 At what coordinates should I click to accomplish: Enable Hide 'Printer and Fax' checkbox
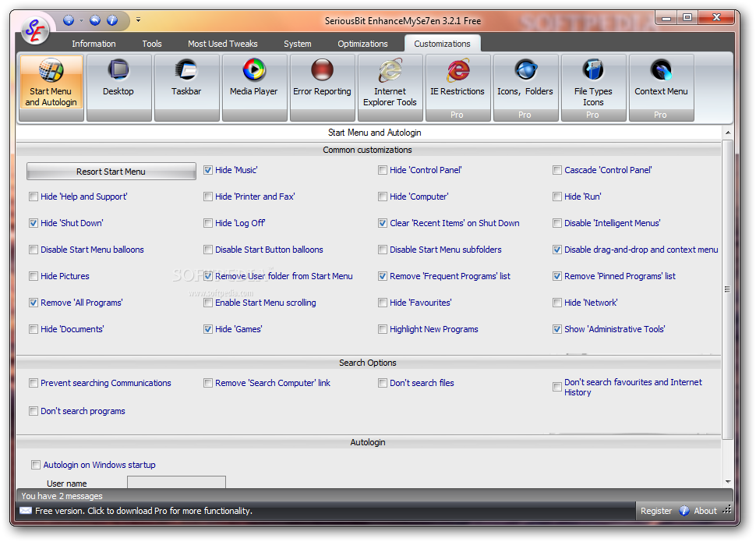point(208,197)
